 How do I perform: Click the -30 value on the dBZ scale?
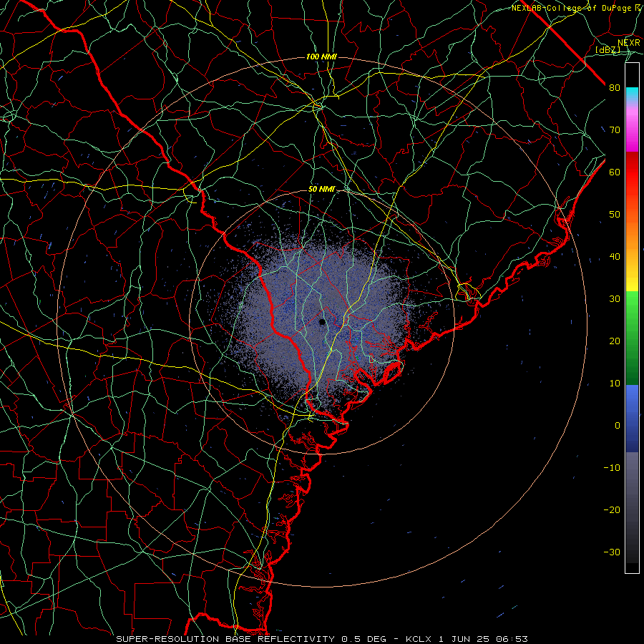(x=612, y=552)
